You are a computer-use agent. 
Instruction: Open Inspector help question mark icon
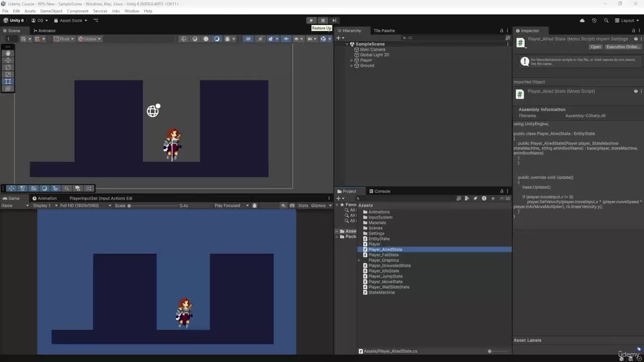[x=636, y=39]
